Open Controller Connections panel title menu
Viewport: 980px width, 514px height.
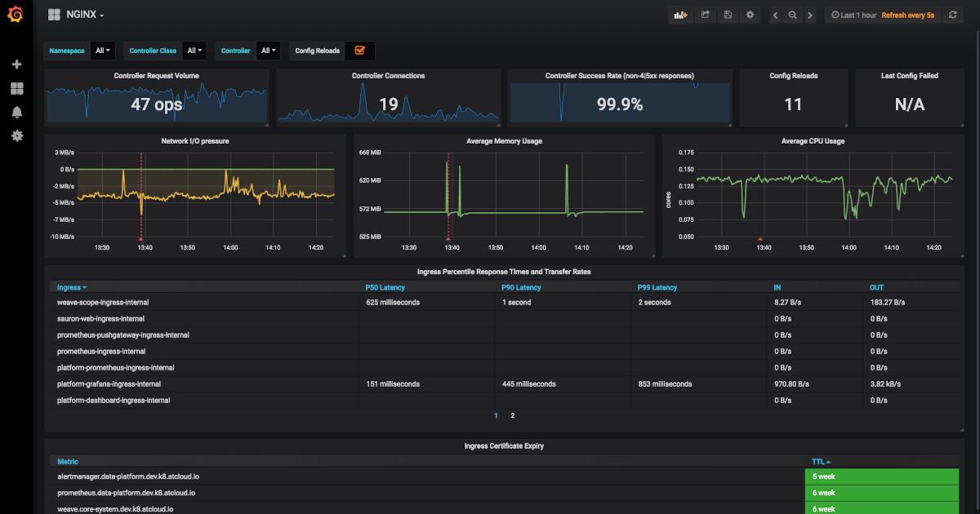point(388,76)
